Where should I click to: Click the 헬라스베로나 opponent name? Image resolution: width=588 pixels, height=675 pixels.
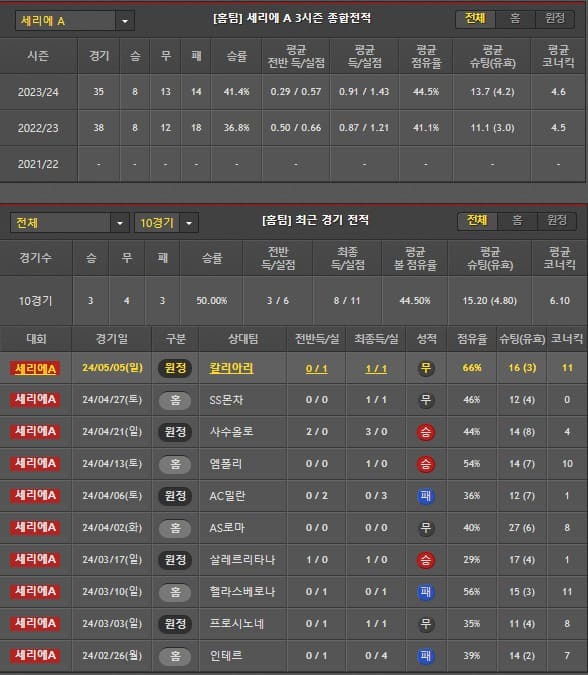click(242, 592)
